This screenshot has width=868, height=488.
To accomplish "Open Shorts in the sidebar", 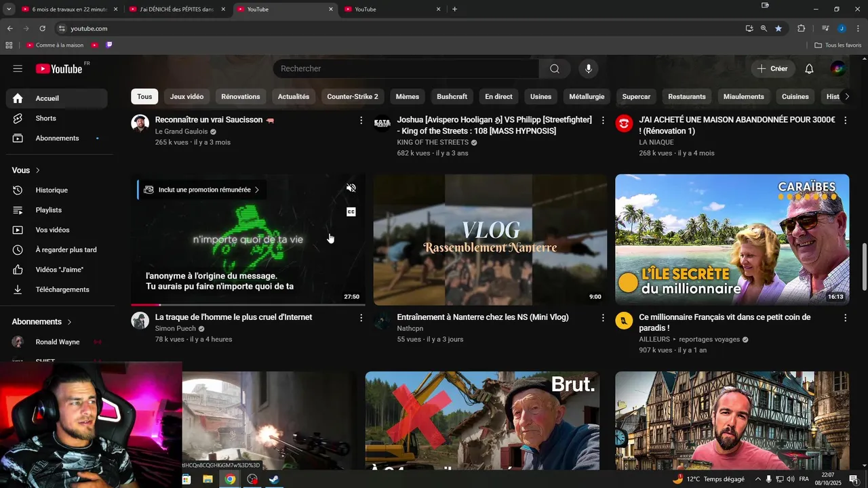I will point(57,118).
